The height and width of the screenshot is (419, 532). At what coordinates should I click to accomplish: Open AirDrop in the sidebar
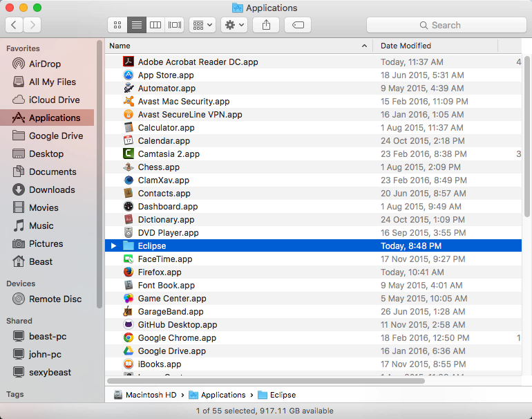(x=47, y=64)
